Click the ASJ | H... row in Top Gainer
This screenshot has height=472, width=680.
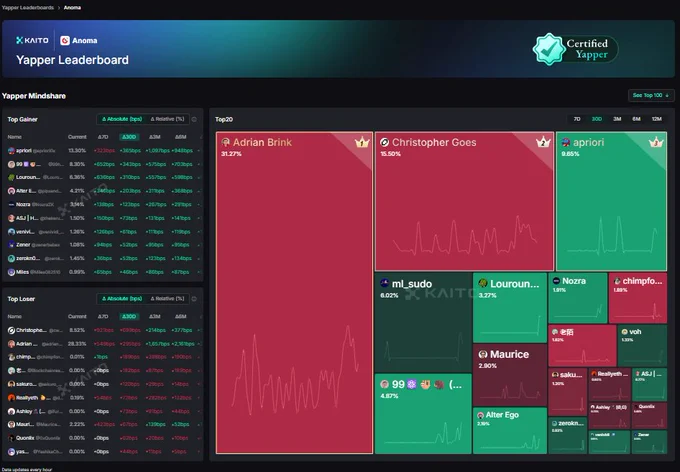[x=103, y=218]
